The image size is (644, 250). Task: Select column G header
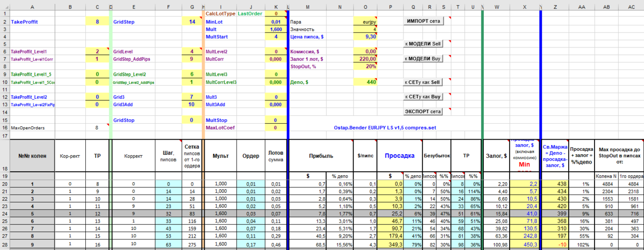[x=192, y=7]
